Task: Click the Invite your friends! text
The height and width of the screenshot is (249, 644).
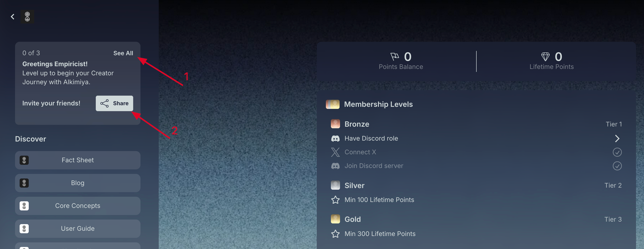Action: [51, 103]
